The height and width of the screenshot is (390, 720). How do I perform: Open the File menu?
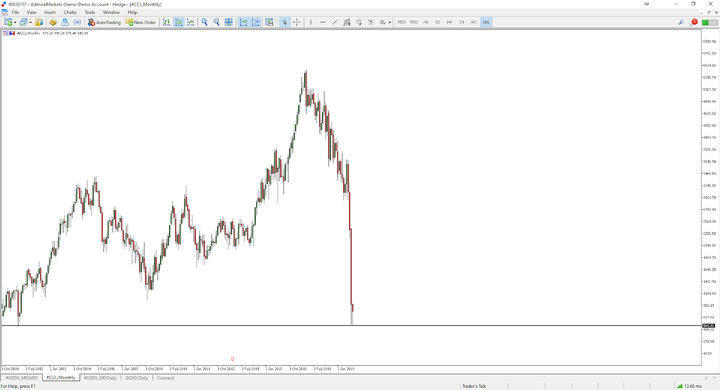click(15, 12)
